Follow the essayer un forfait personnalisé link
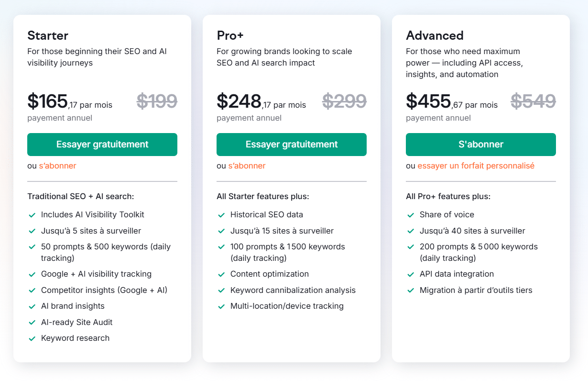The image size is (588, 381). (x=476, y=166)
